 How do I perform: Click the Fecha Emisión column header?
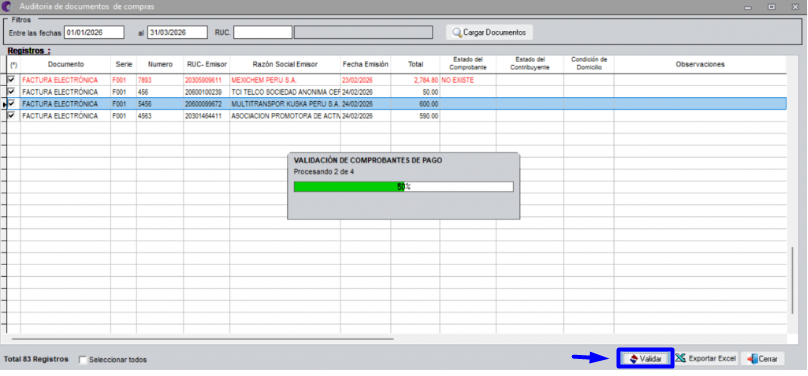click(x=365, y=64)
